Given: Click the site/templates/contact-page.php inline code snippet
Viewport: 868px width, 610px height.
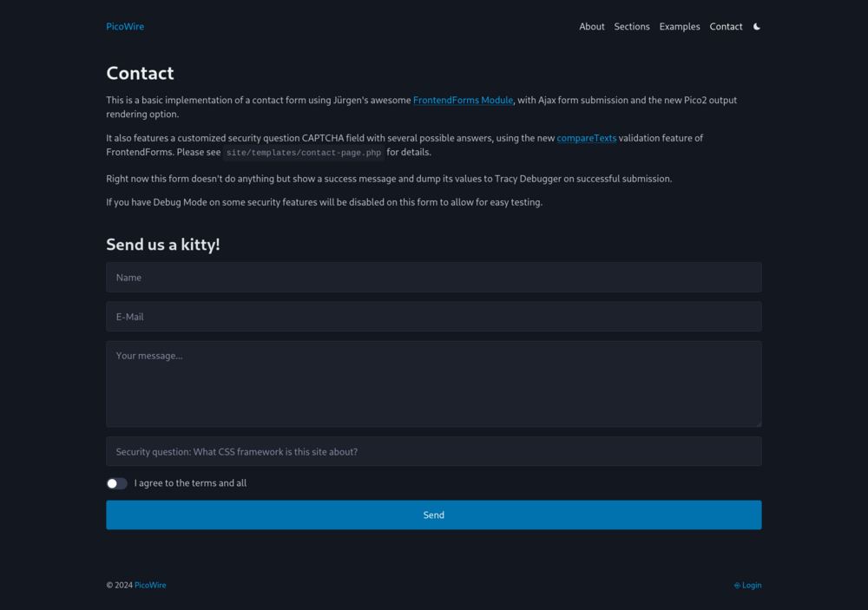Looking at the screenshot, I should [303, 152].
